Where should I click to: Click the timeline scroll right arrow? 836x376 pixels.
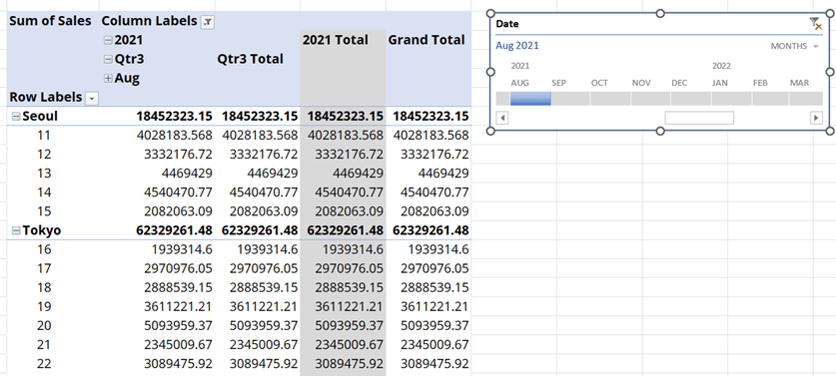[816, 118]
